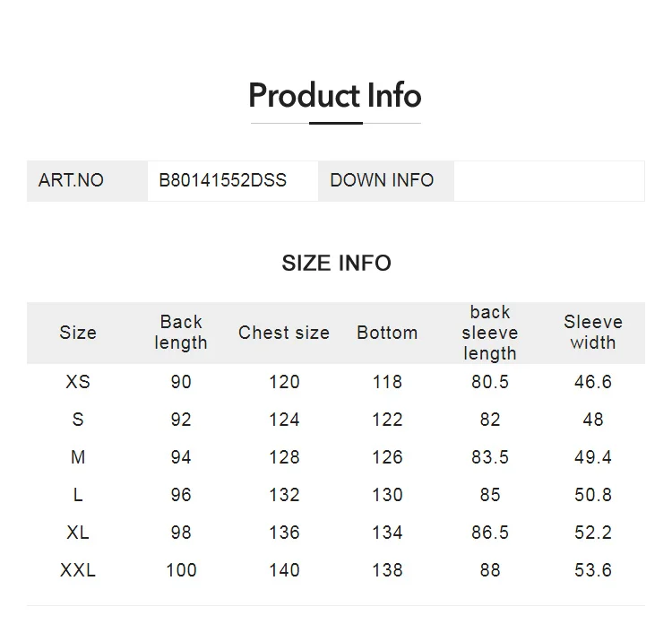Click the ART.NO label cell
Screen dimensions: 672x624
pos(88,181)
